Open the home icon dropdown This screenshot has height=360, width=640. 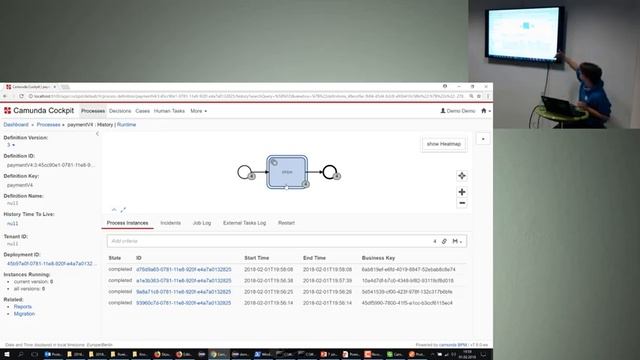click(x=486, y=111)
